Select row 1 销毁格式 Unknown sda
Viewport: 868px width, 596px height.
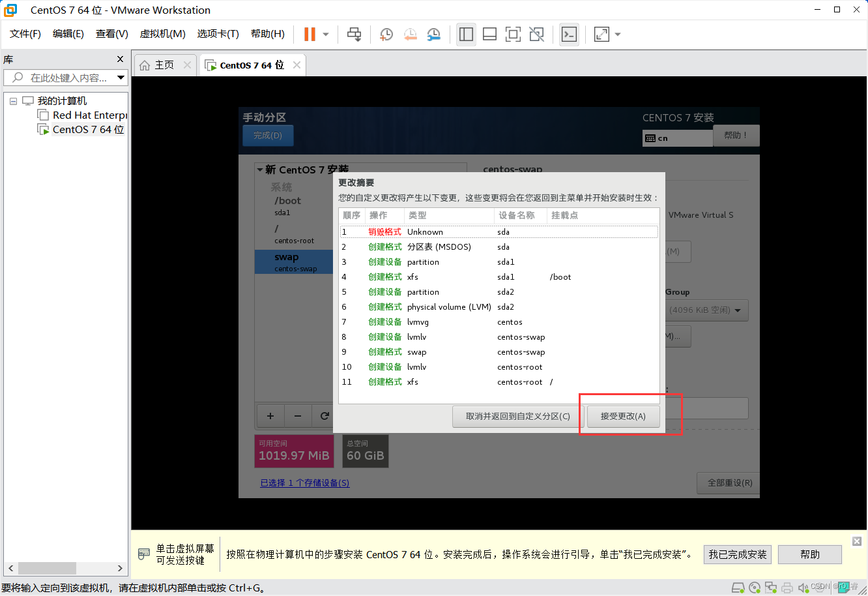point(499,232)
